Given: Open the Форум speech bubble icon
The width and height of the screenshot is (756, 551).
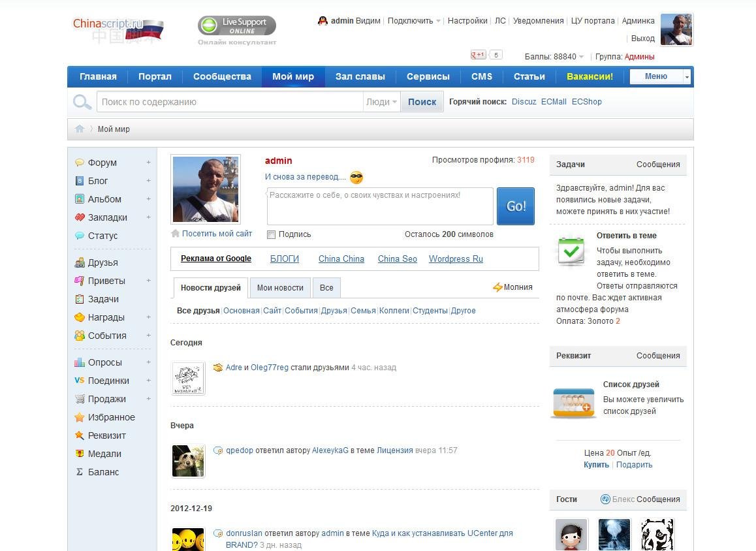Looking at the screenshot, I should click(x=79, y=163).
